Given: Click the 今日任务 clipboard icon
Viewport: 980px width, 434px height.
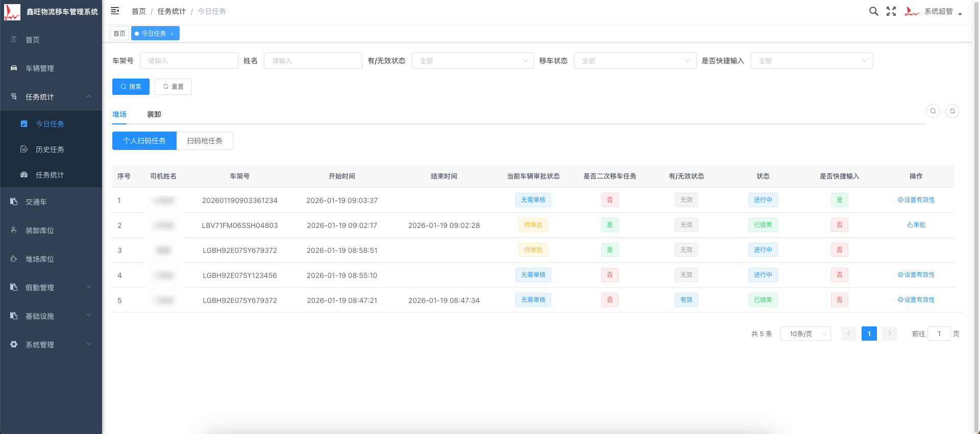Looking at the screenshot, I should pyautogui.click(x=24, y=123).
